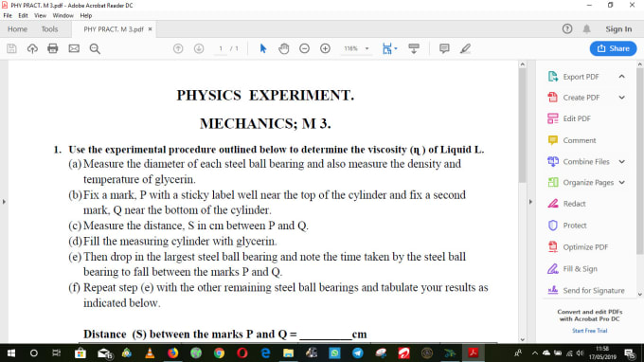Screen dimensions: 644x362
Task: Select the PHY PRACT. M 3.pdf tab
Action: 114,29
